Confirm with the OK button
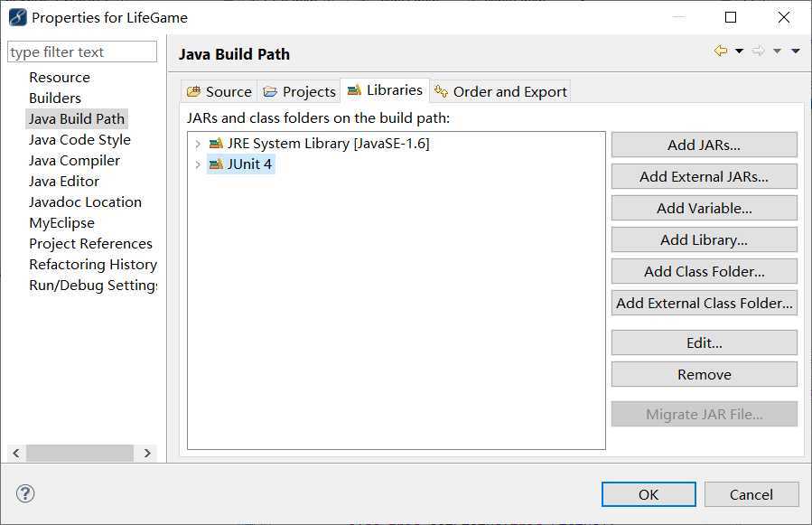Image resolution: width=812 pixels, height=525 pixels. [649, 494]
